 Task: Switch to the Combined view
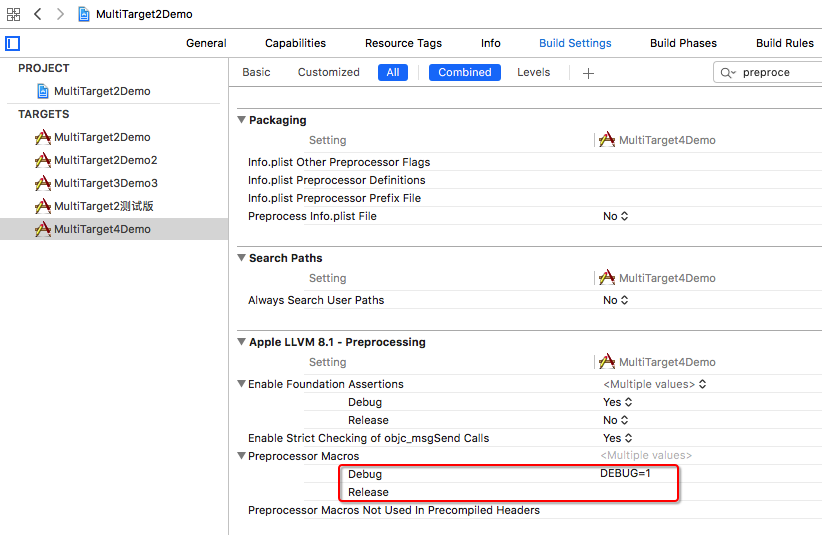coord(465,72)
